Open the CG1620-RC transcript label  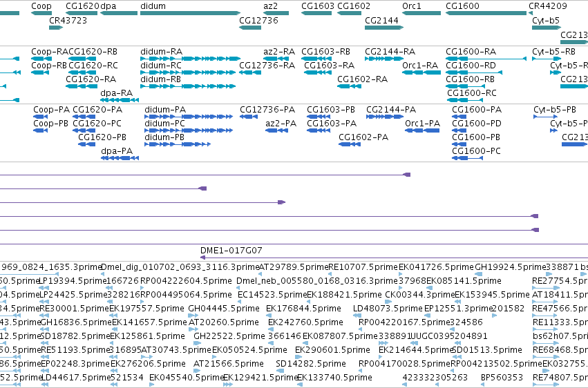tap(93, 66)
